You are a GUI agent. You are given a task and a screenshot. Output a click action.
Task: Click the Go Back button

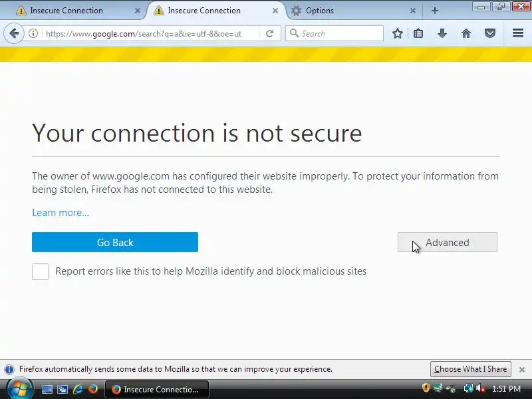[x=115, y=242]
